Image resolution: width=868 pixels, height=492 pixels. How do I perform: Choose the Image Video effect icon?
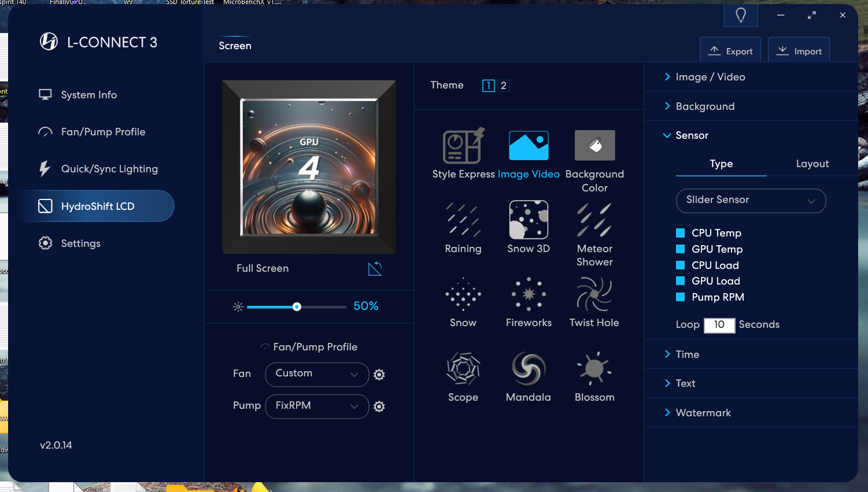[529, 146]
